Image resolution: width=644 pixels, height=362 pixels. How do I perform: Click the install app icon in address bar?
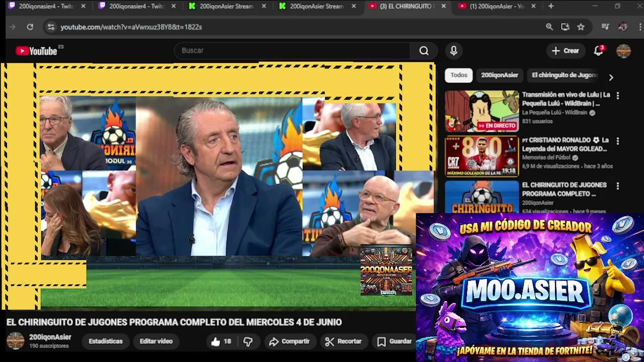click(x=565, y=27)
